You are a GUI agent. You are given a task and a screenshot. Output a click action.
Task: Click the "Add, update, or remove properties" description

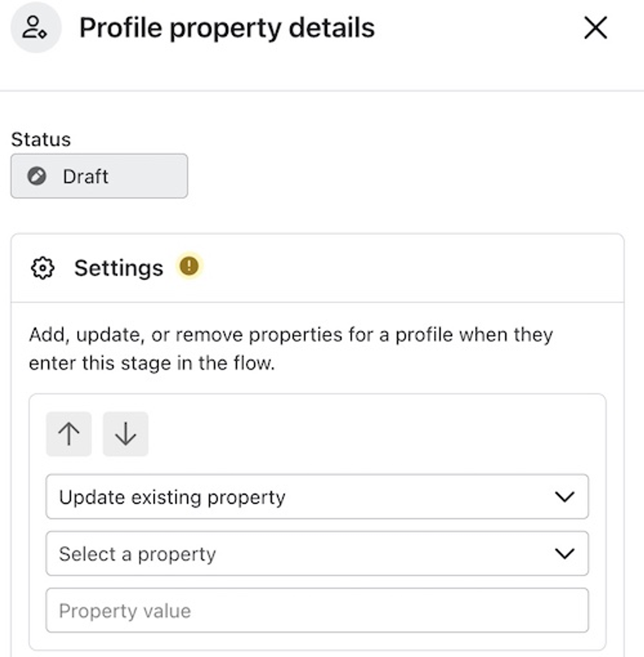[291, 335]
